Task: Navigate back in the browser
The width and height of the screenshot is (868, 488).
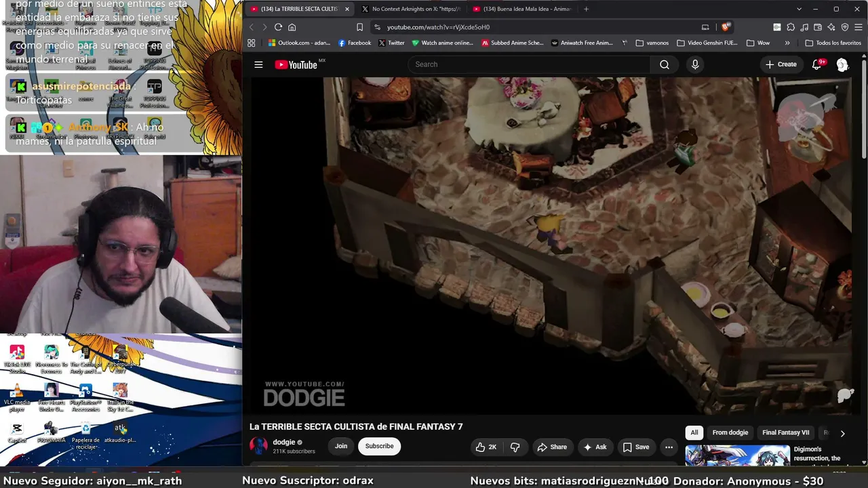Action: (251, 27)
